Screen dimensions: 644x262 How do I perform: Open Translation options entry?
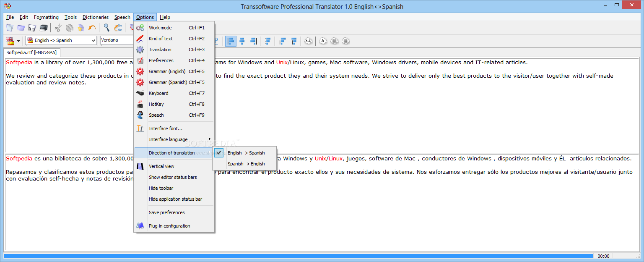[x=174, y=50]
